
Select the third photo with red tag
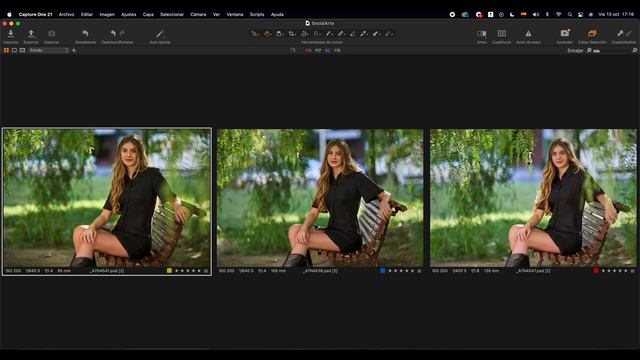click(533, 198)
